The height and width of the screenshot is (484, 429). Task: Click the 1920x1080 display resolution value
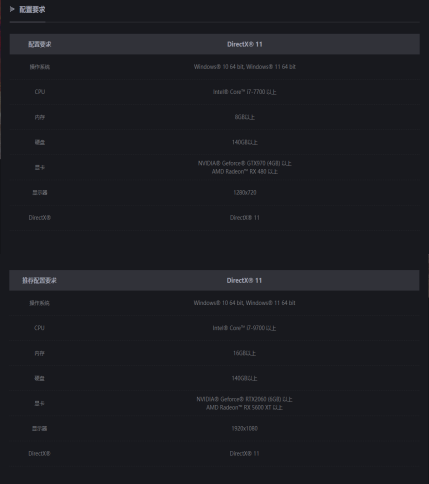tap(244, 429)
